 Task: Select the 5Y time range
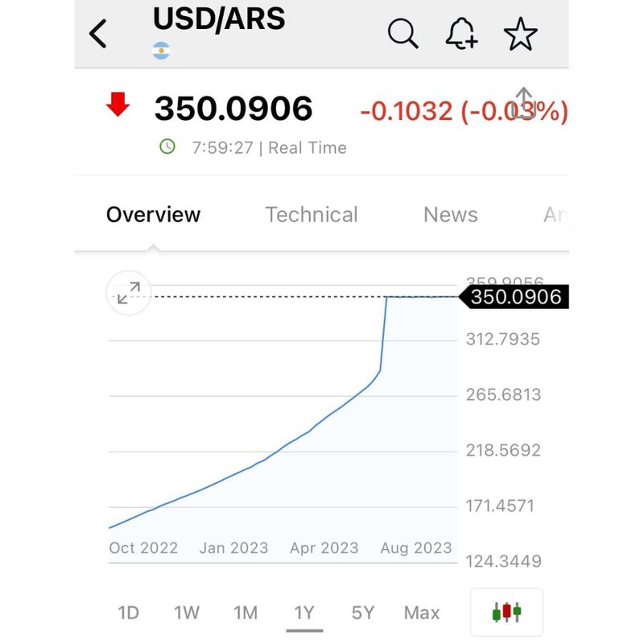363,613
